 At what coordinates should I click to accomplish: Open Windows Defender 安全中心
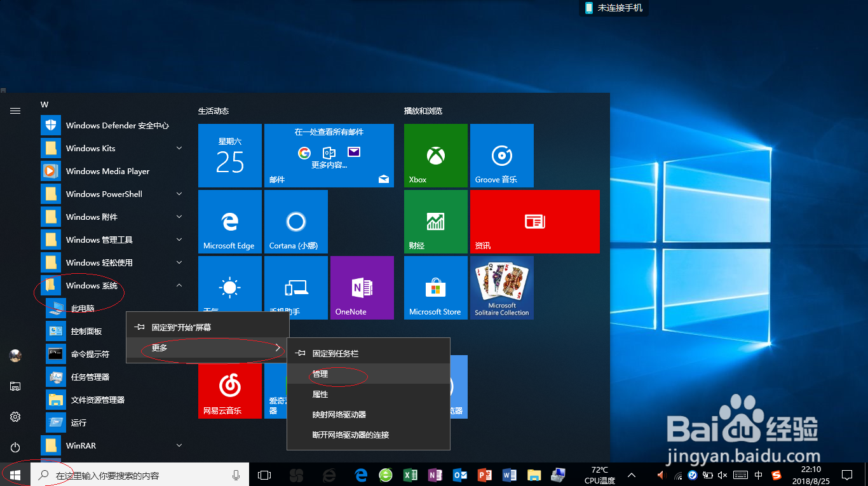pyautogui.click(x=113, y=125)
